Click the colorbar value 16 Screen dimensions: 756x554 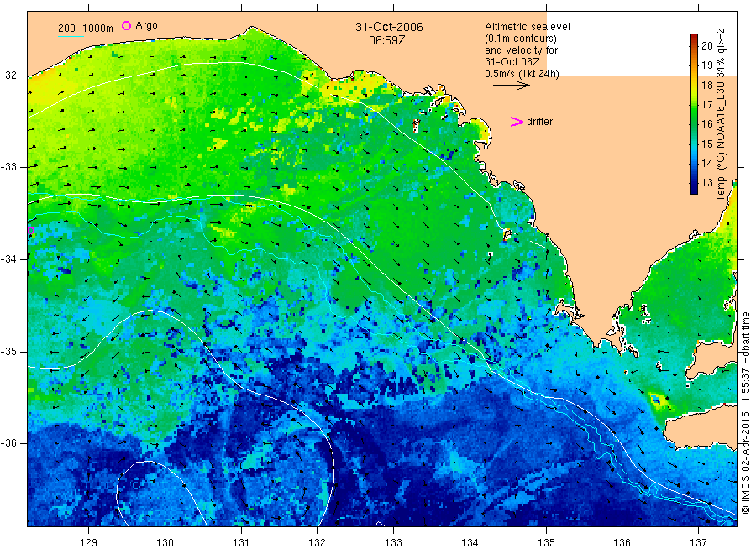point(706,123)
